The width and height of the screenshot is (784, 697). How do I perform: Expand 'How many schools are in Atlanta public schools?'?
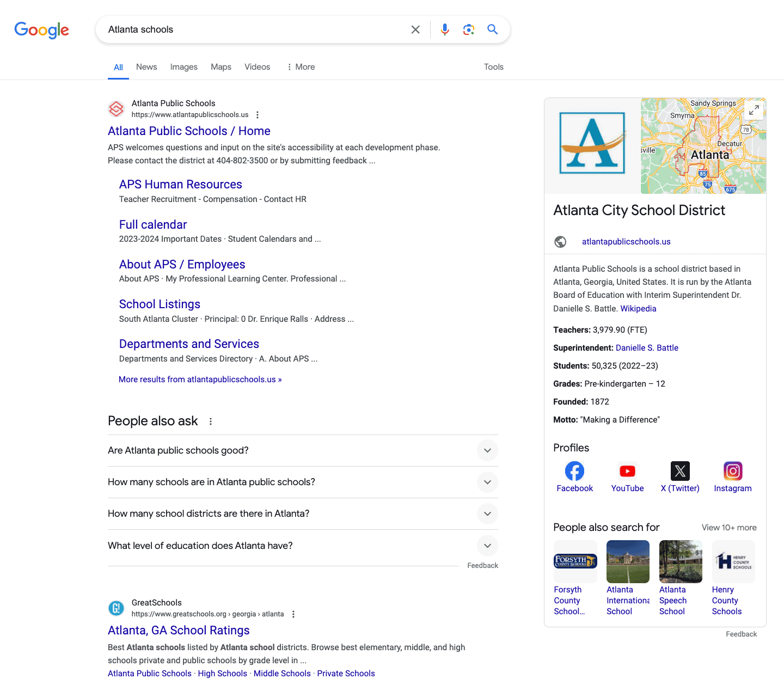(x=303, y=482)
